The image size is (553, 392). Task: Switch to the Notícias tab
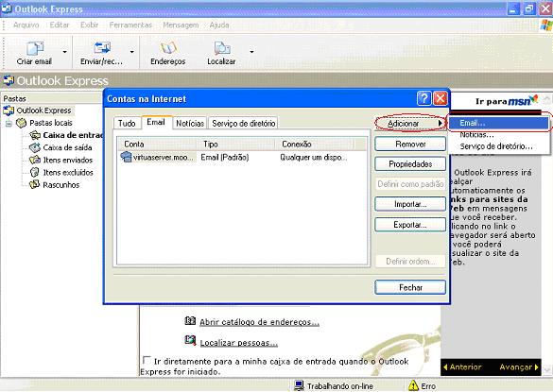tap(190, 124)
